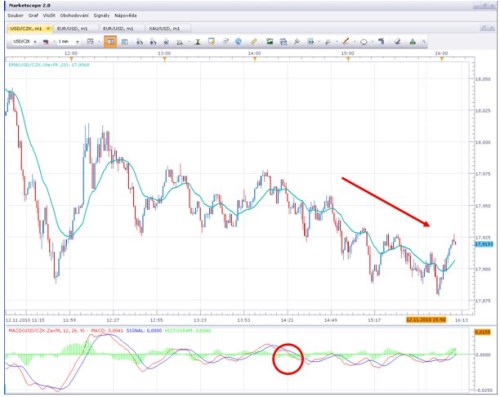Click the 15:00 time marker triangle

pyautogui.click(x=348, y=59)
